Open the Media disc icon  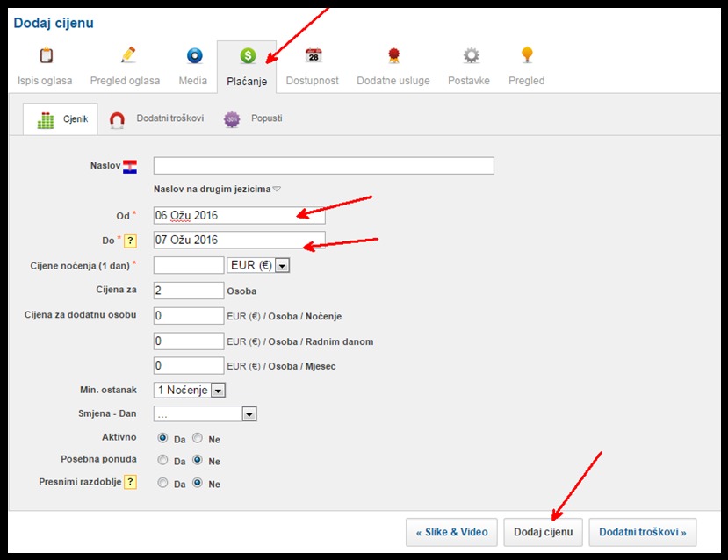point(194,56)
